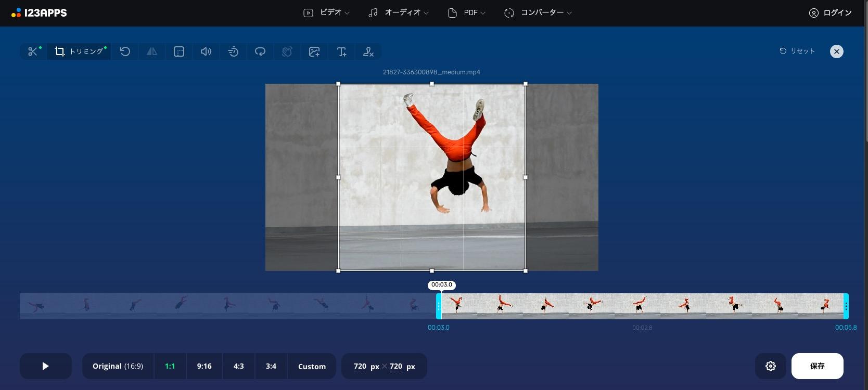Click the bottom-right crop corner handle
This screenshot has width=868, height=390.
[526, 271]
